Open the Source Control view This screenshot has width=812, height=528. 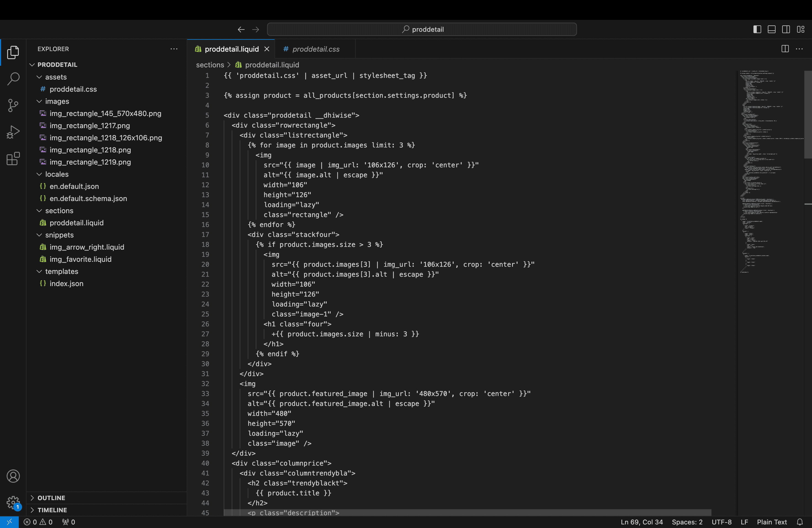click(13, 105)
